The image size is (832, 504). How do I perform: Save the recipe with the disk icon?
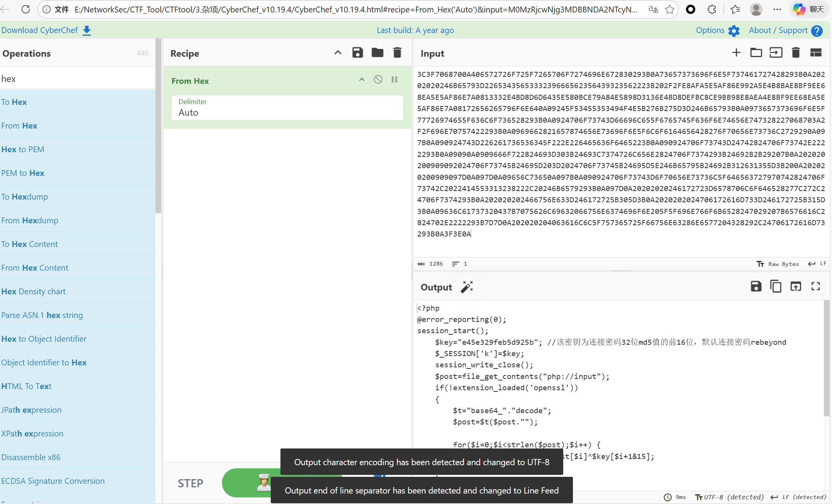coord(357,53)
